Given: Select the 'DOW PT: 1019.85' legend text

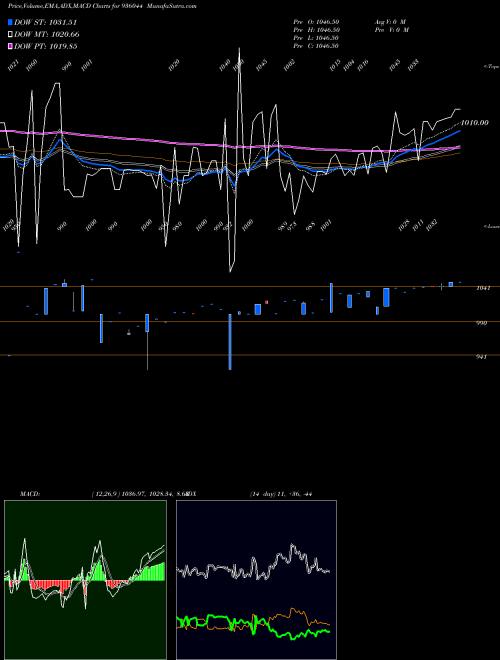Looking at the screenshot, I should (x=45, y=46).
